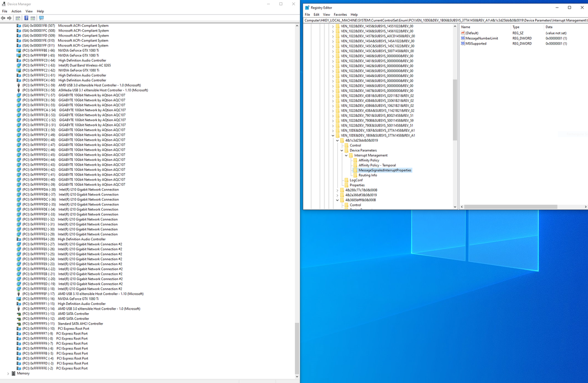
Task: Click the Registry Editor address path bar
Action: pyautogui.click(x=446, y=21)
